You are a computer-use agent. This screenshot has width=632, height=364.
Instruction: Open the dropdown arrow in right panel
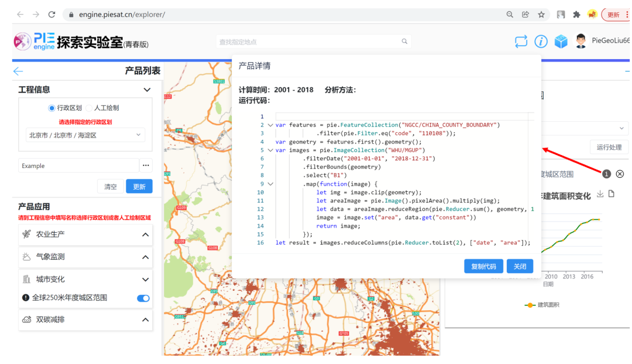pos(621,128)
